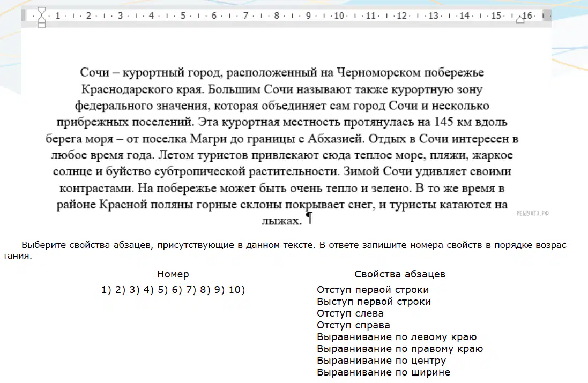Click the number '10)' in the list
This screenshot has height=383, width=588.
[236, 290]
